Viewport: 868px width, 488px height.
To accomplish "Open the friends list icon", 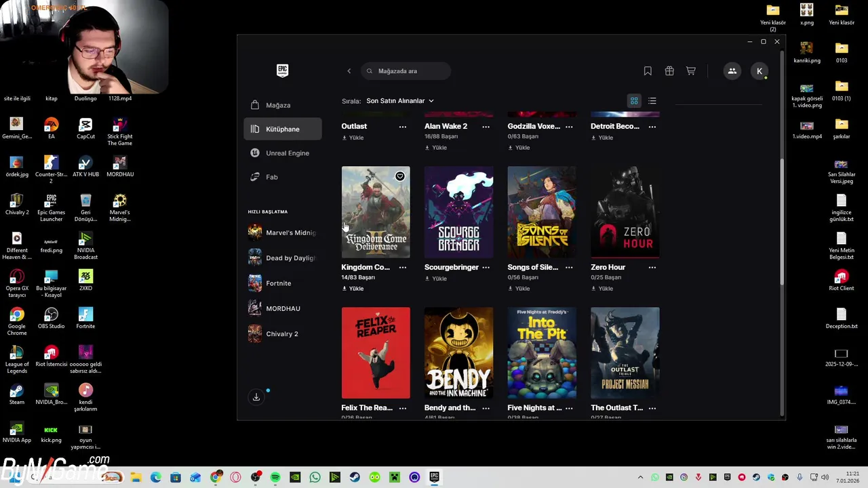I will point(732,71).
